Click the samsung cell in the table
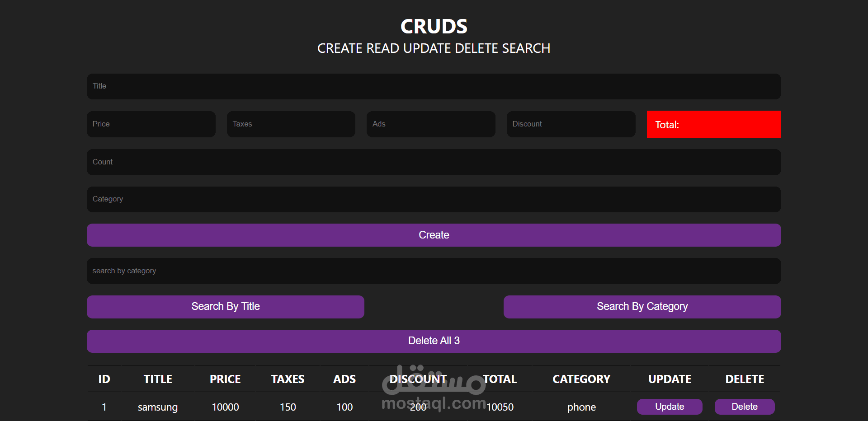 pyautogui.click(x=157, y=407)
